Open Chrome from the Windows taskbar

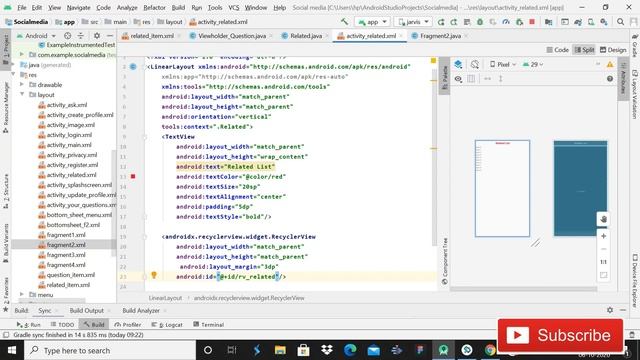click(490, 350)
